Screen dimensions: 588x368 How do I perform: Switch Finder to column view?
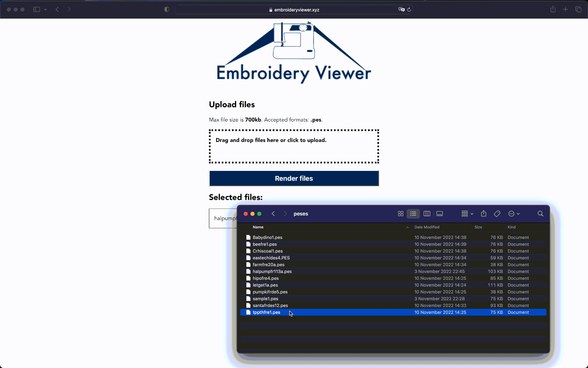point(427,214)
